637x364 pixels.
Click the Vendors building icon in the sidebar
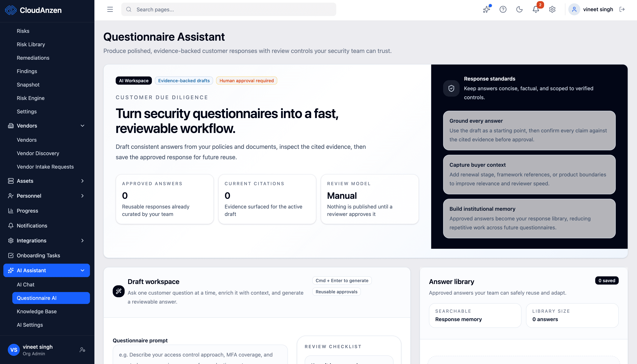[x=11, y=126]
